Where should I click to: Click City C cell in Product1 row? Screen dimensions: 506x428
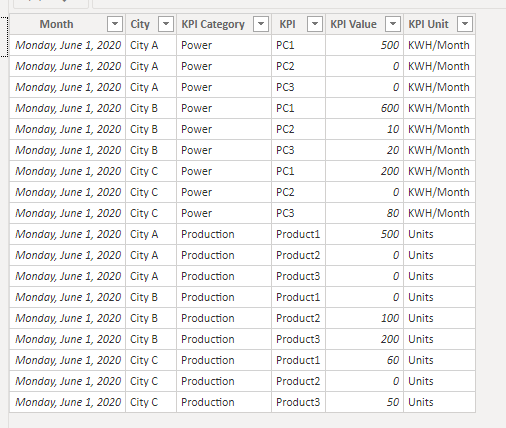(151, 360)
